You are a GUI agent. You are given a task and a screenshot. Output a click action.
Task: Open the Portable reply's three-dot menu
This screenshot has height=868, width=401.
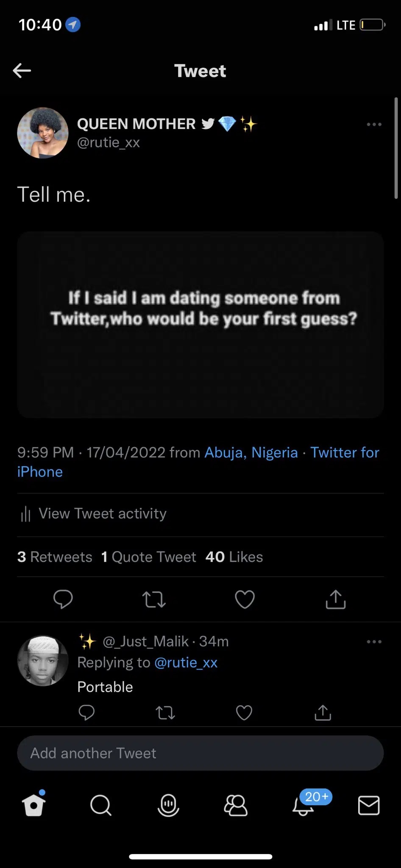coord(374,642)
